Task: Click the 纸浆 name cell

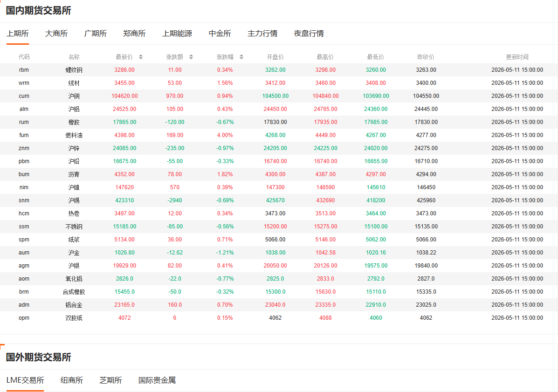Action: (74, 240)
